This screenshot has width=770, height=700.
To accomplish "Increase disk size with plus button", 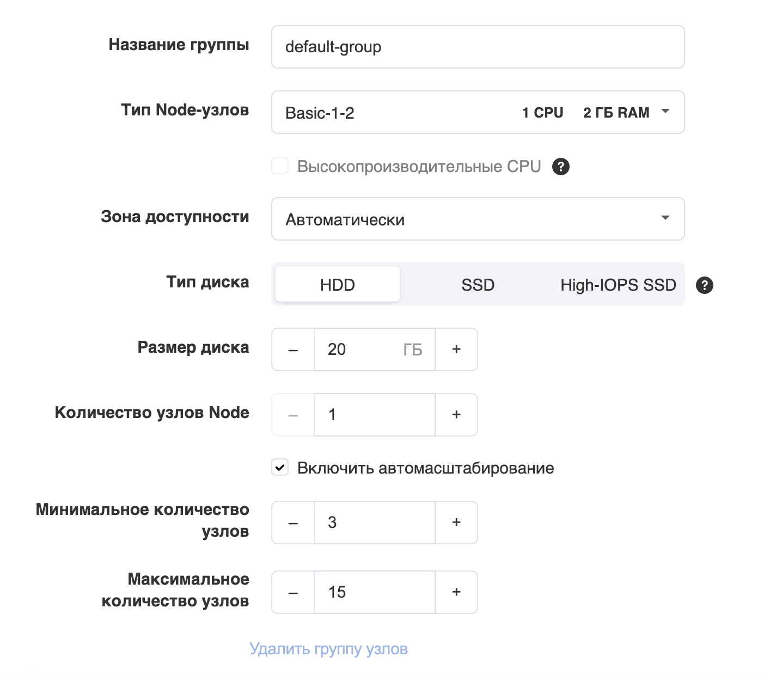I will [456, 349].
